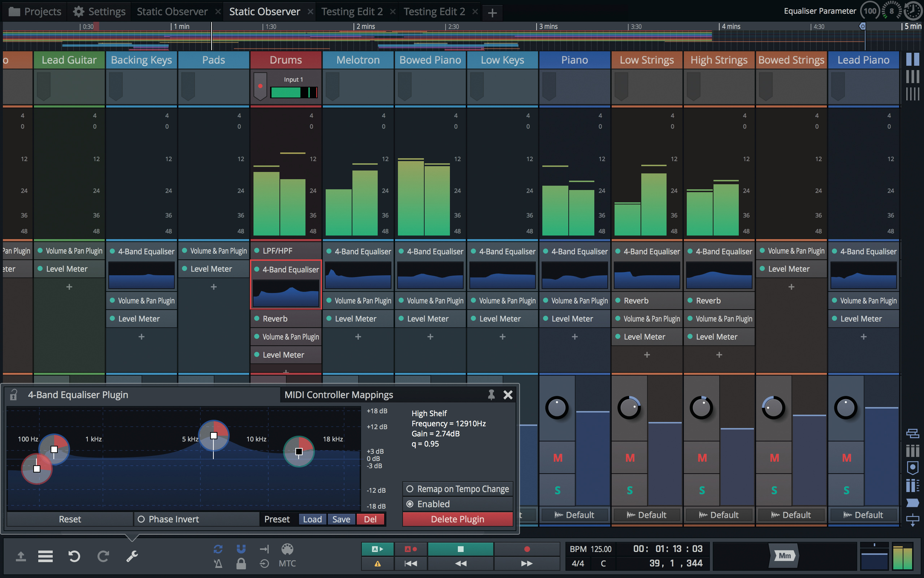
Task: Open the plugin wrench settings icon
Action: pyautogui.click(x=132, y=556)
